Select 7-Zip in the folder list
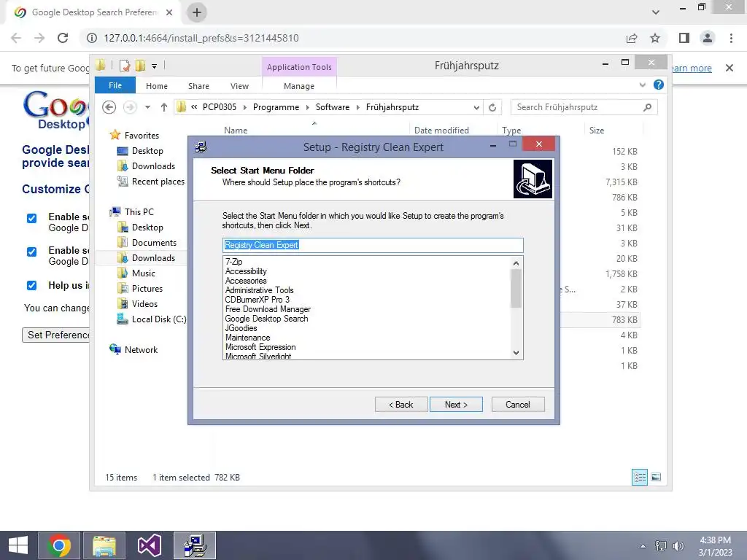 (x=234, y=262)
